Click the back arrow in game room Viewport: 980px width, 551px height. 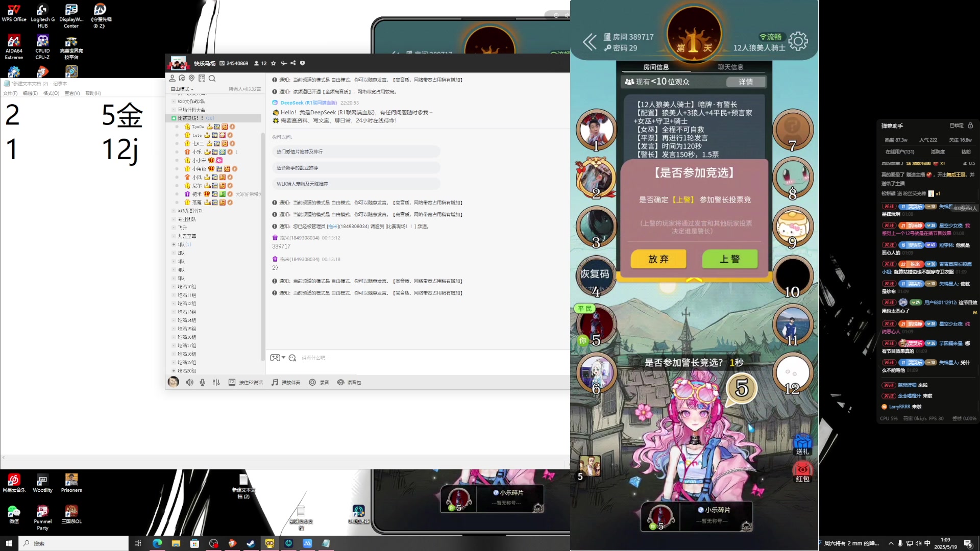coord(590,42)
